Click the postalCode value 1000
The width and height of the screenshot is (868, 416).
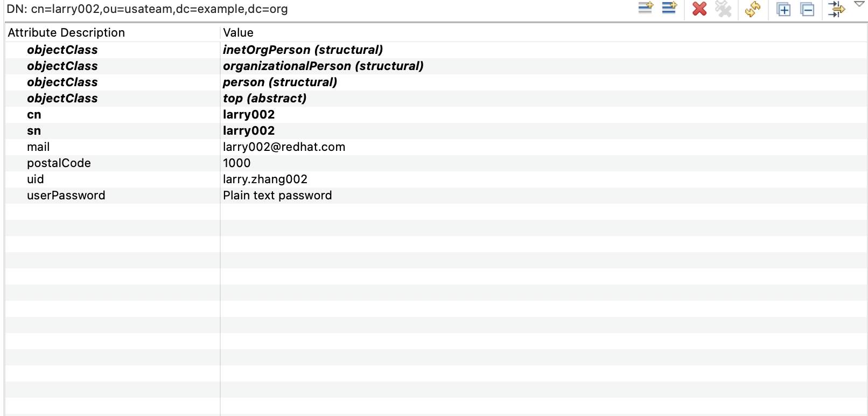(237, 163)
